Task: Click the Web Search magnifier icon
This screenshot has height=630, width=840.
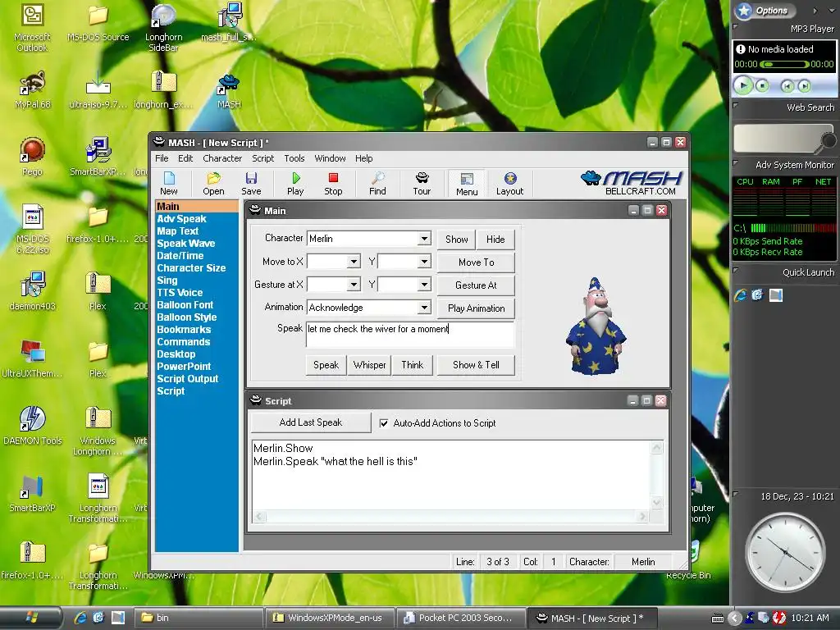Action: coord(827,141)
